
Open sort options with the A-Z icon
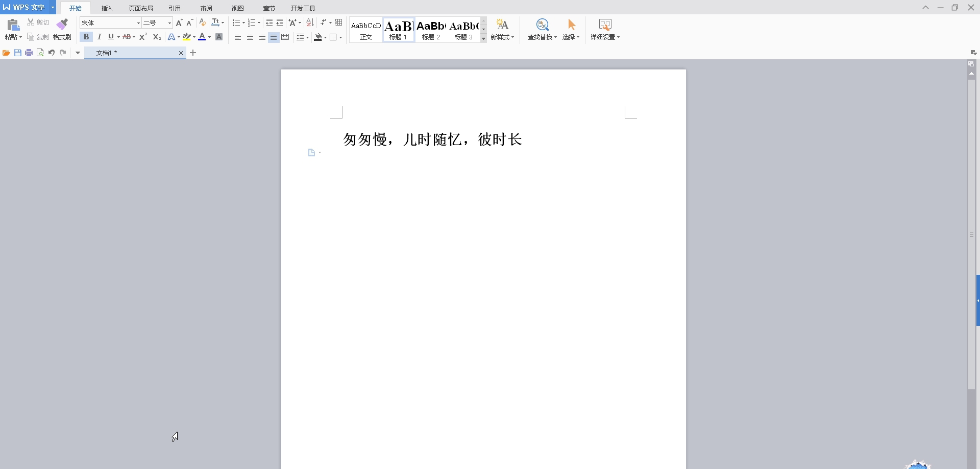point(310,22)
